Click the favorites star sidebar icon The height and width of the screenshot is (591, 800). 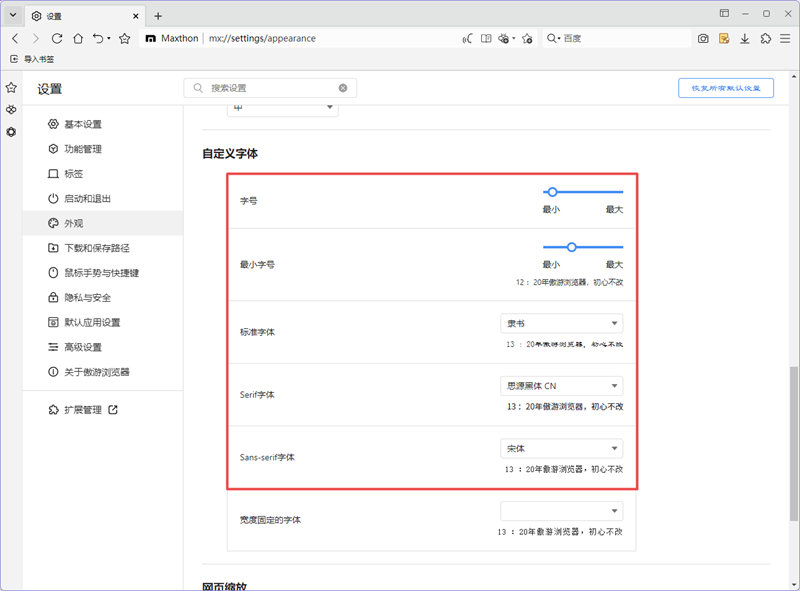[10, 88]
